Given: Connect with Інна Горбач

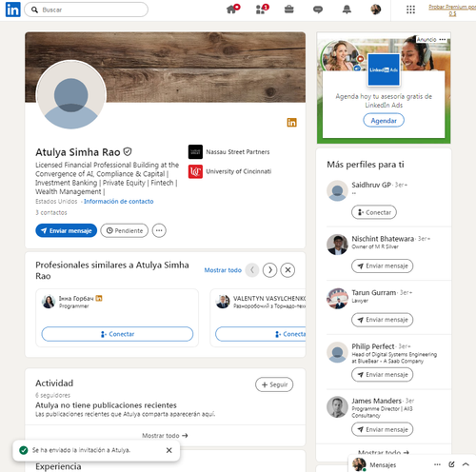Looking at the screenshot, I should pyautogui.click(x=117, y=334).
